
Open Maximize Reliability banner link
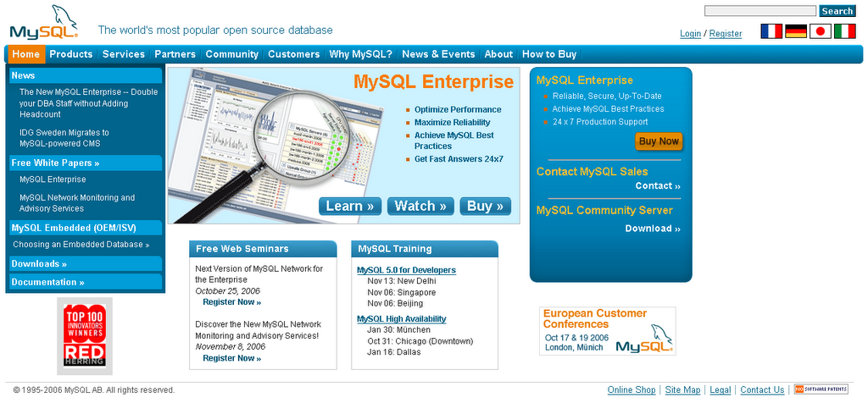click(x=453, y=122)
